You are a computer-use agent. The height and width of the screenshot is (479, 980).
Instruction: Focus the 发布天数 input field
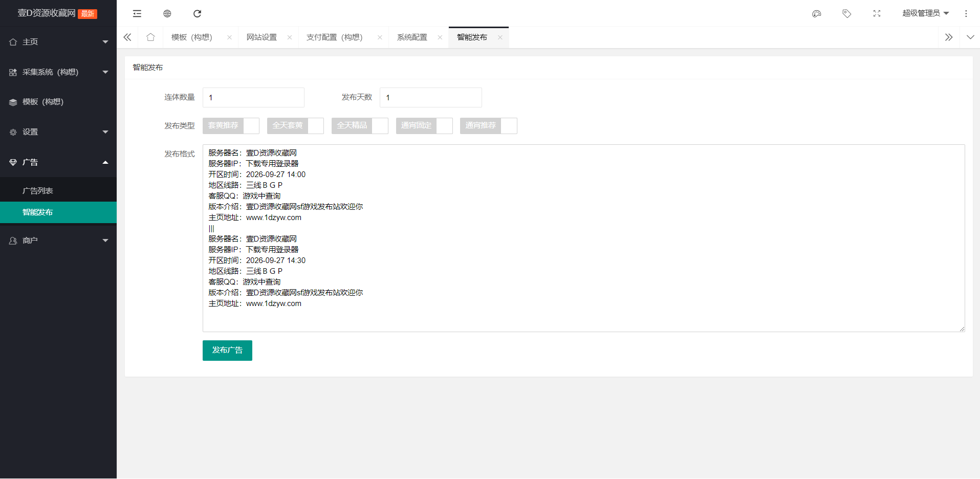coord(431,98)
